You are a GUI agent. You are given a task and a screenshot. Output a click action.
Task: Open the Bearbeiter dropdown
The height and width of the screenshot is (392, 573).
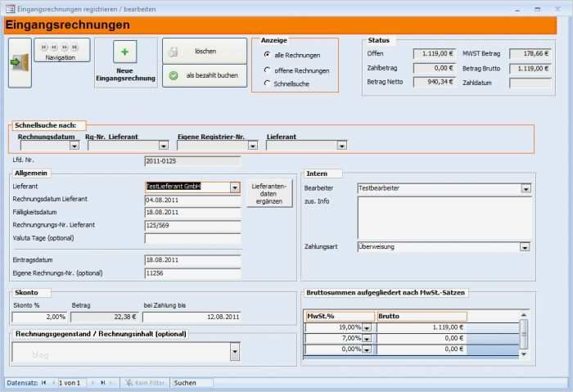point(526,189)
